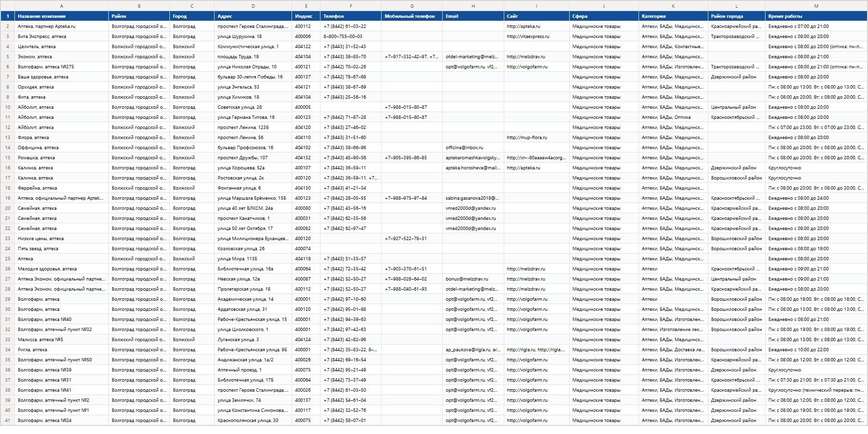The height and width of the screenshot is (434, 868).
Task: Click address 'Коммунистическая улица, 1'
Action: pyautogui.click(x=253, y=47)
